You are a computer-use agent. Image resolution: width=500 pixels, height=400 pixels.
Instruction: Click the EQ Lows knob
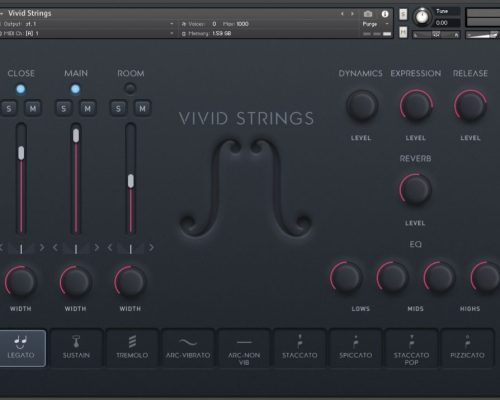pyautogui.click(x=346, y=277)
